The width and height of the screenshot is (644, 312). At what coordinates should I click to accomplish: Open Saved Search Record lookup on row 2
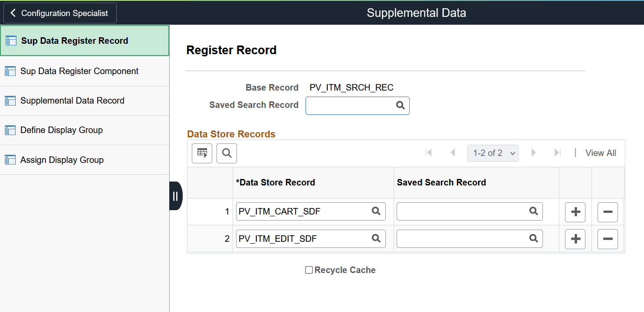[x=533, y=238]
